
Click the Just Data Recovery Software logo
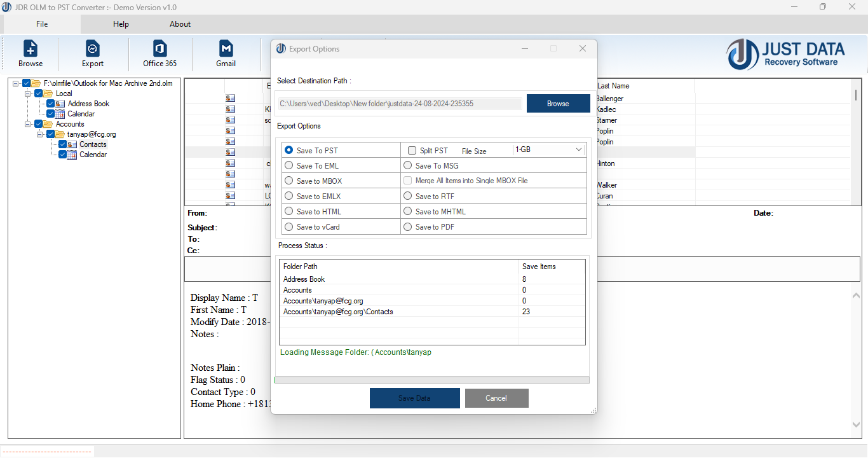[x=786, y=54]
